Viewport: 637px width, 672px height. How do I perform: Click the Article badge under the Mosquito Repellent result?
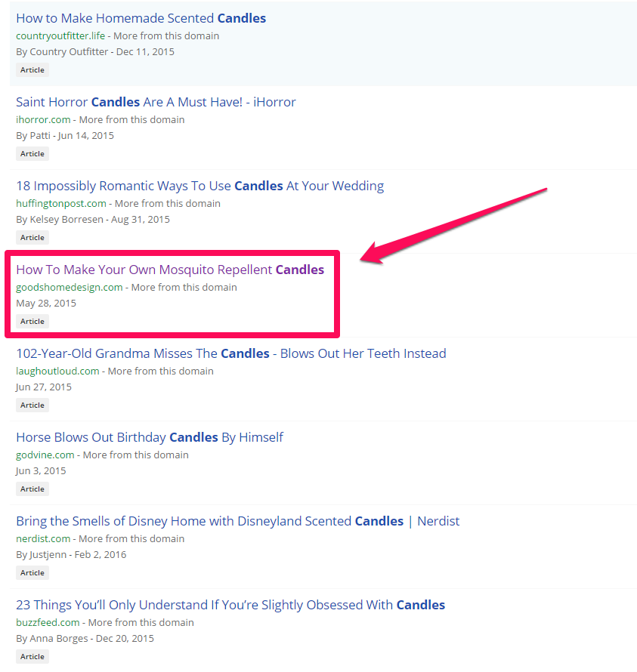32,321
